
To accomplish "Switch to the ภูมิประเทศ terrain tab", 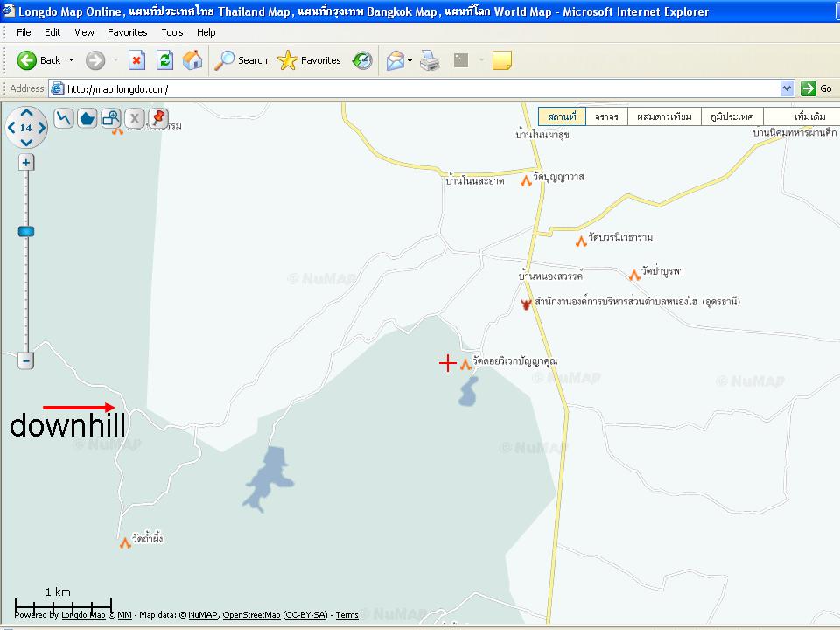I will (x=731, y=116).
